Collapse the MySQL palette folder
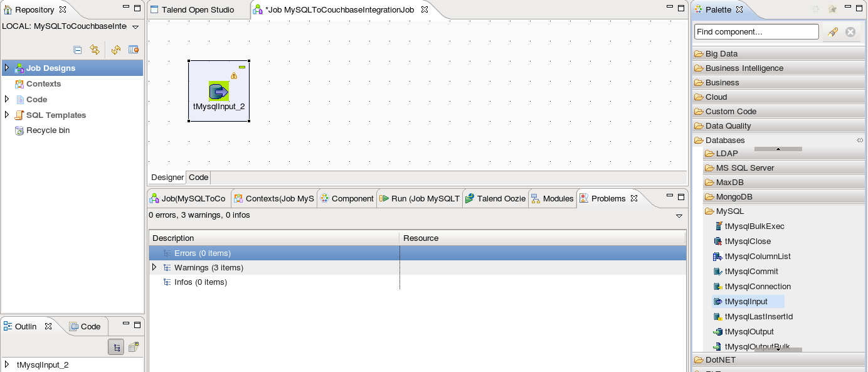 [784, 211]
